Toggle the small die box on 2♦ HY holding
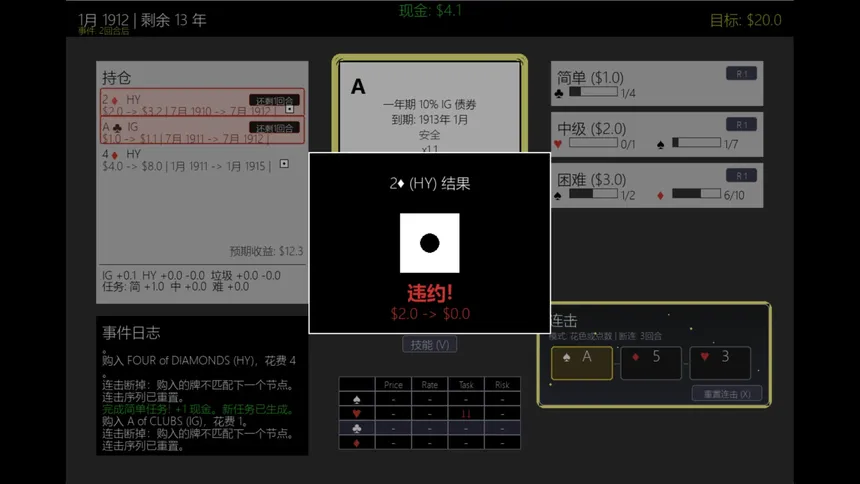Image resolution: width=860 pixels, height=484 pixels. [290, 109]
